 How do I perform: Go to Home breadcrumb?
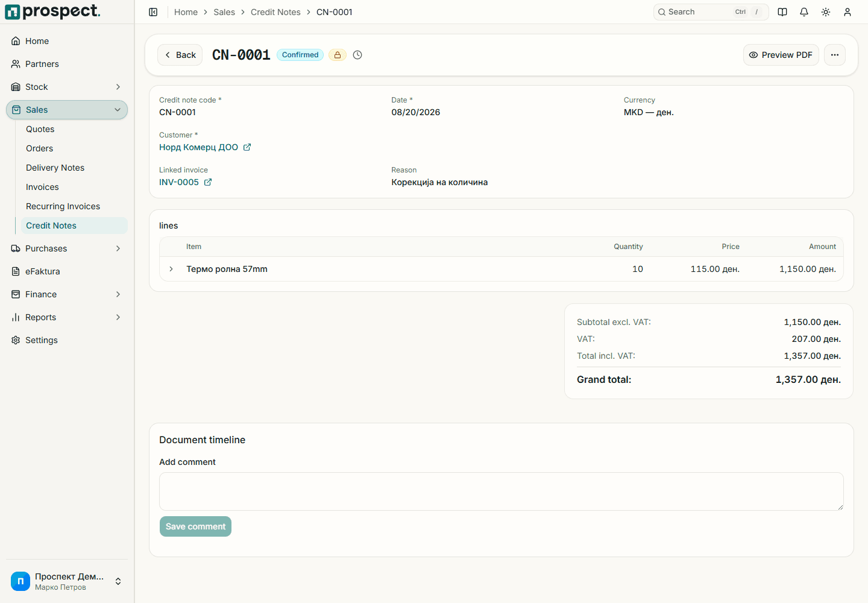[x=186, y=12]
